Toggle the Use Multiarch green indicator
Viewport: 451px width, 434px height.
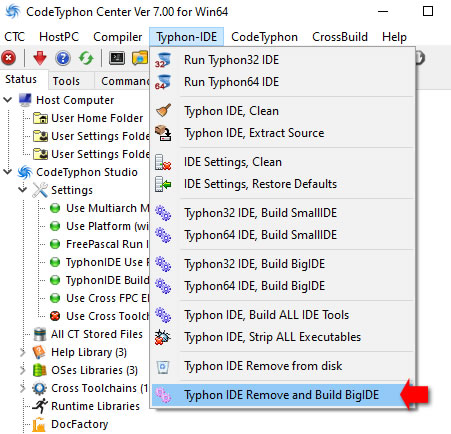[55, 208]
